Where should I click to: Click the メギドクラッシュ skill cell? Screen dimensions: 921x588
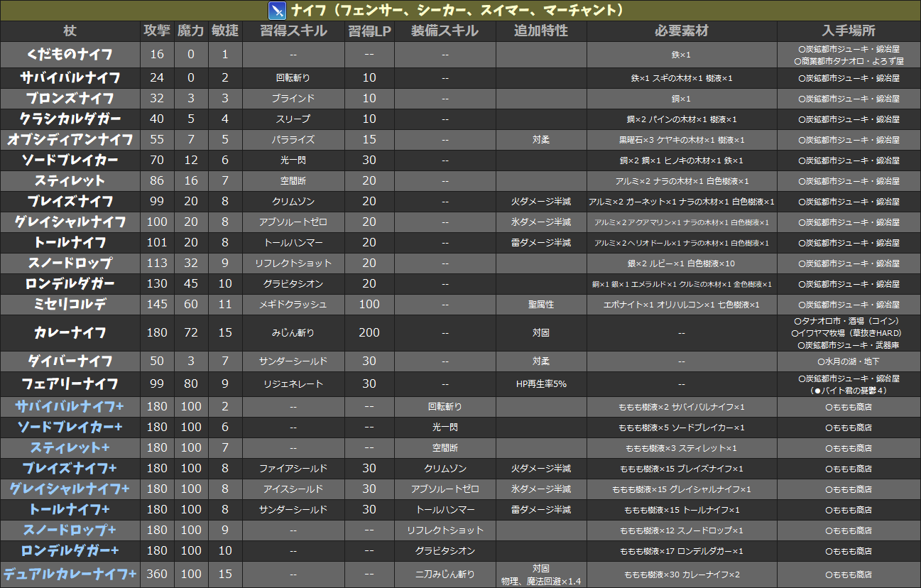pos(293,305)
